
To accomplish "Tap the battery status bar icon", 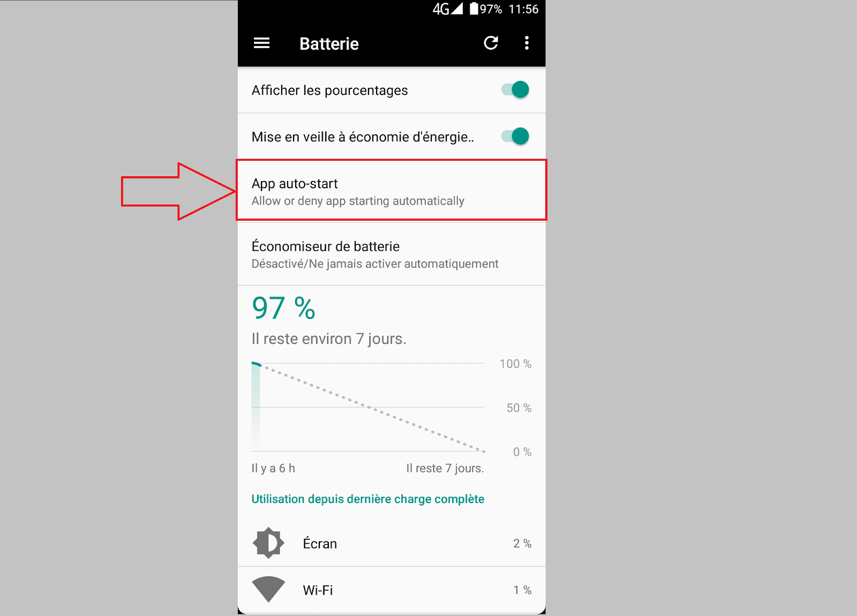I will coord(474,9).
